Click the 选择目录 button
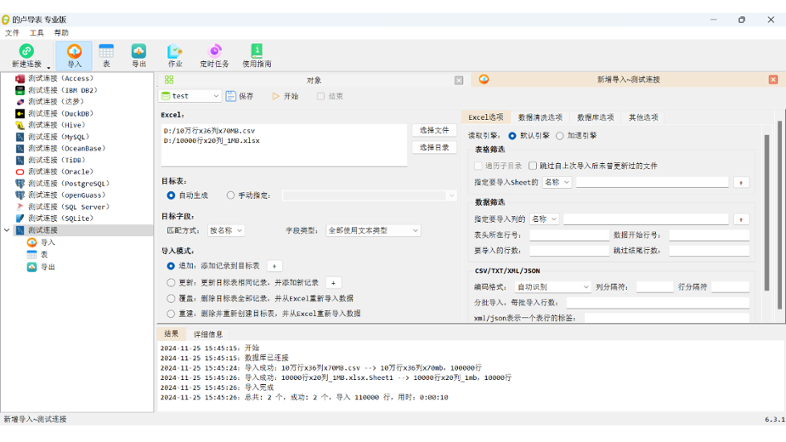Viewport: 786px width, 442px height. pos(434,148)
